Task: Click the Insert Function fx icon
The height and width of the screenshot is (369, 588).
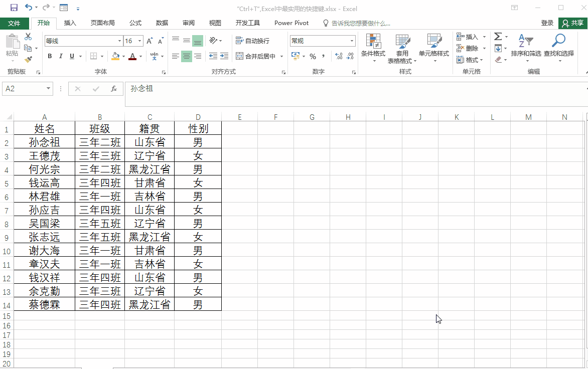Action: [x=113, y=89]
